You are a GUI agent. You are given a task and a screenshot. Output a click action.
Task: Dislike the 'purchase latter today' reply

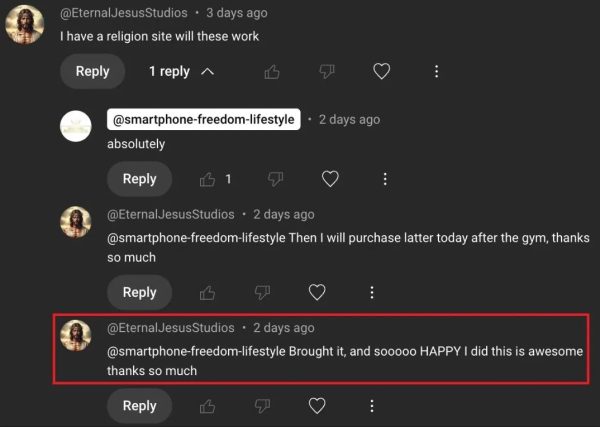point(263,292)
